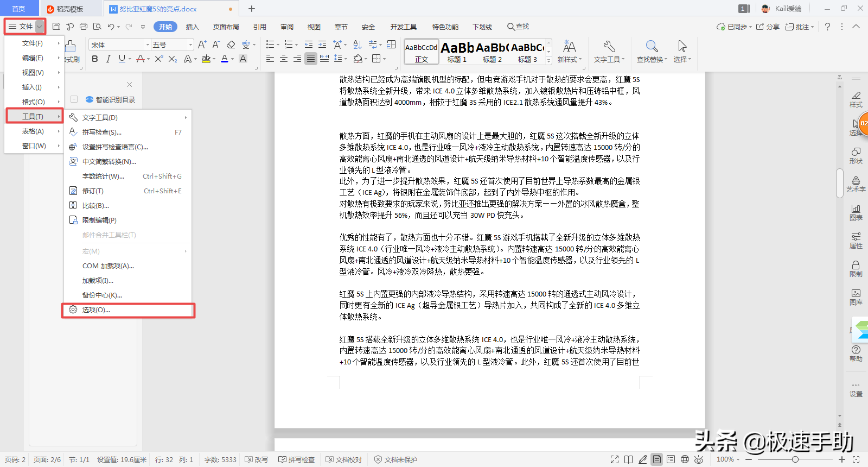Open Help in right sidebar

(x=856, y=354)
